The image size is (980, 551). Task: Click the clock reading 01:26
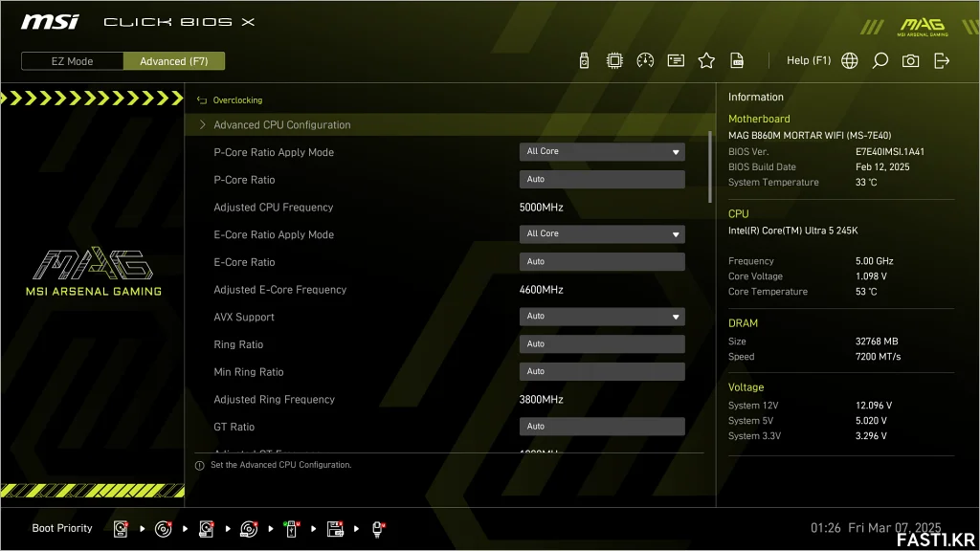826,528
